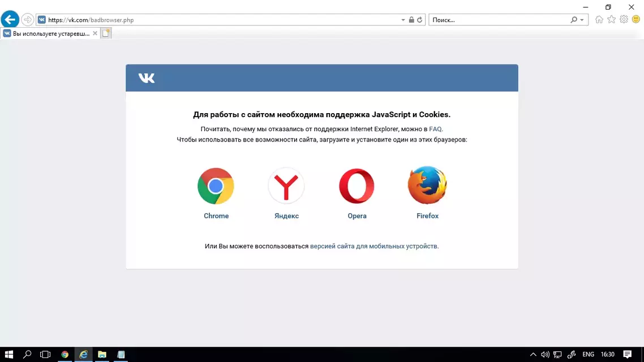This screenshot has width=644, height=362.
Task: Show hidden tray icons chevron
Action: [533, 355]
